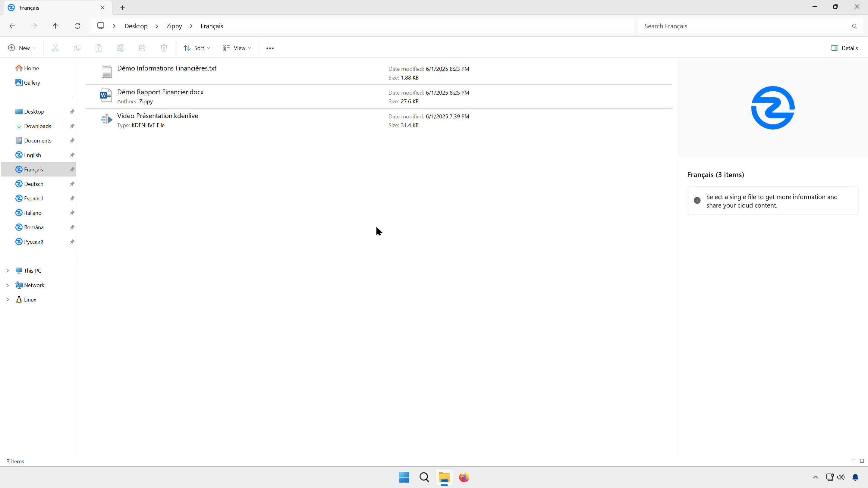Viewport: 868px width, 488px height.
Task: Click the Refresh icon in navigation bar
Action: [77, 26]
